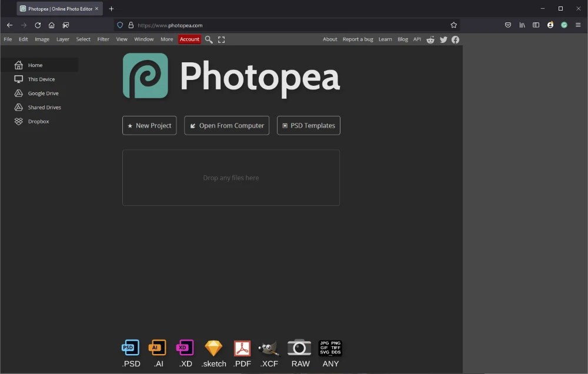This screenshot has height=374, width=588.
Task: Click the PSD Templates button
Action: [x=308, y=125]
